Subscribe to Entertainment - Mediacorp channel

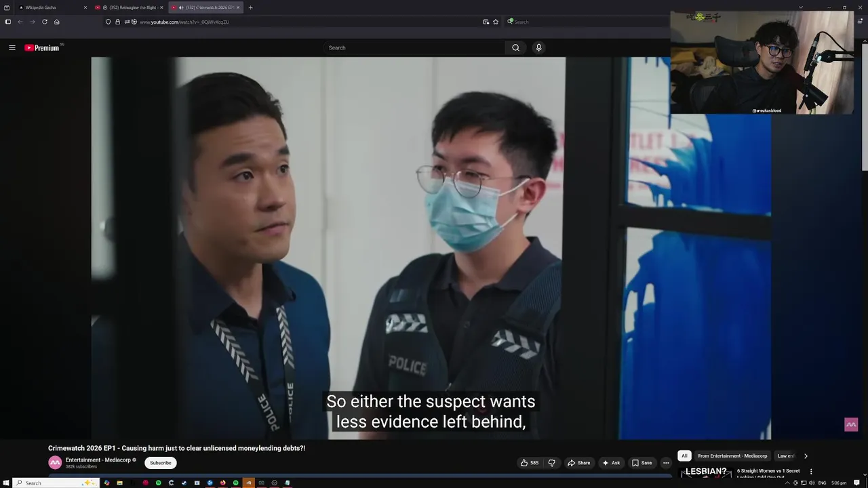tap(161, 463)
